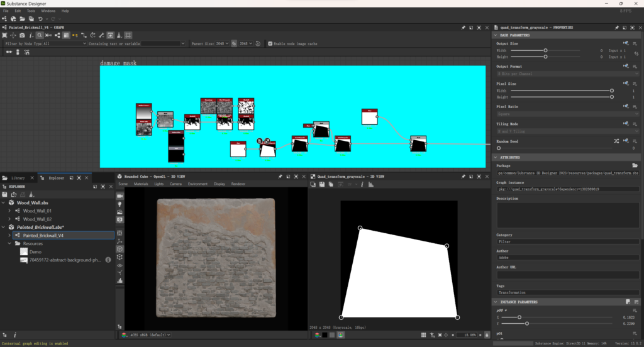Expand the Wood_Wall_01 tree item
644x347 pixels.
pyautogui.click(x=9, y=211)
